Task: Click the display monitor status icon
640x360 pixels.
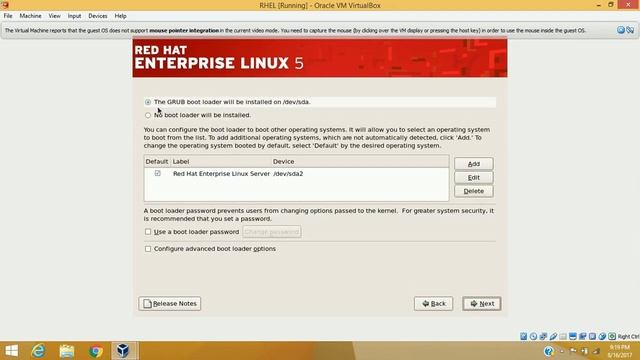Action: (573, 336)
